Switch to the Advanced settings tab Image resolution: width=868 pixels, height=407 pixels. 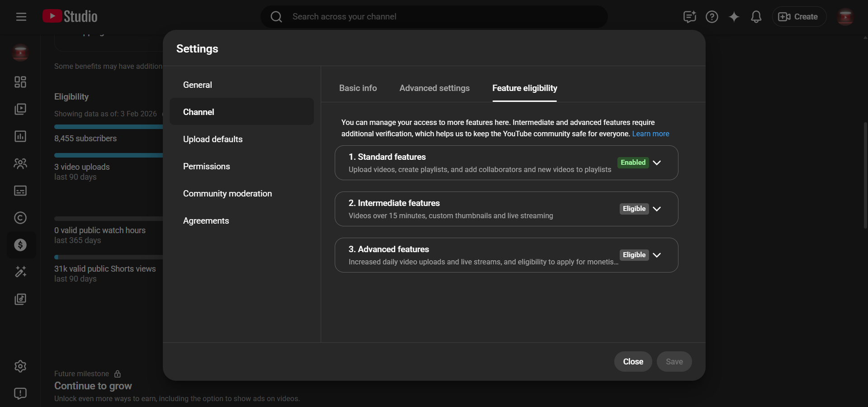pos(434,88)
